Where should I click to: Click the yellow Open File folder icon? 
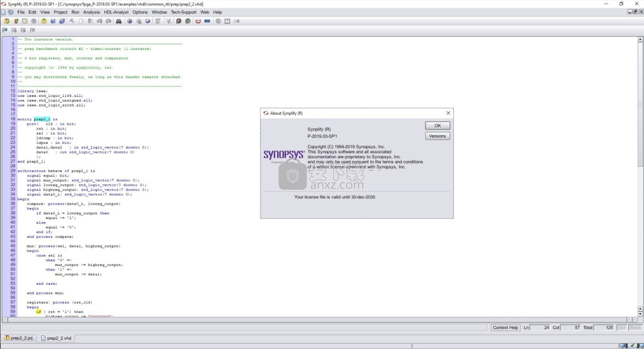(44, 21)
